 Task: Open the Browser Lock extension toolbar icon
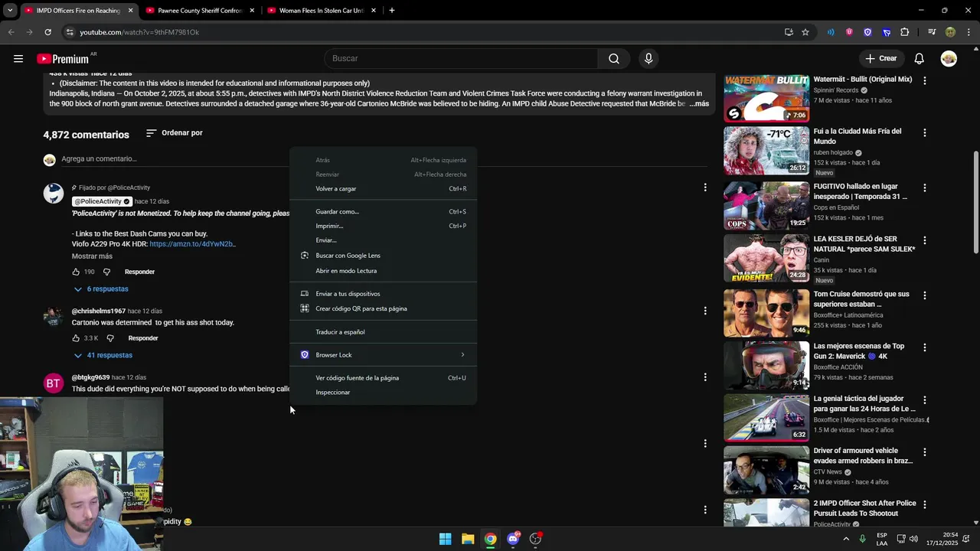[867, 32]
